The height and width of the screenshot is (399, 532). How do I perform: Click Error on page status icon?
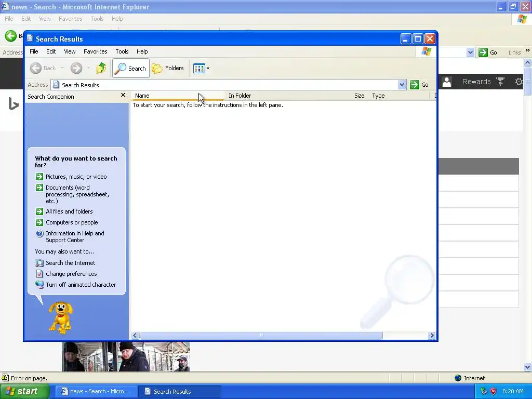(x=5, y=378)
